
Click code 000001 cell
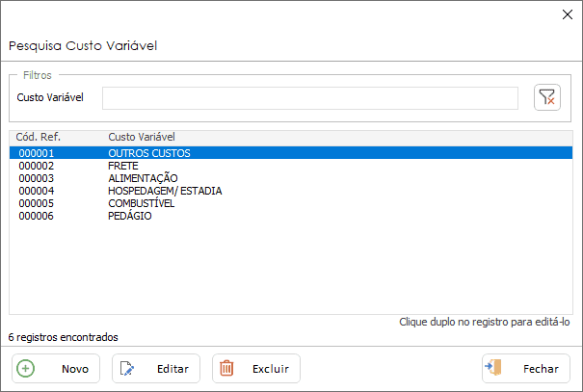pyautogui.click(x=36, y=153)
